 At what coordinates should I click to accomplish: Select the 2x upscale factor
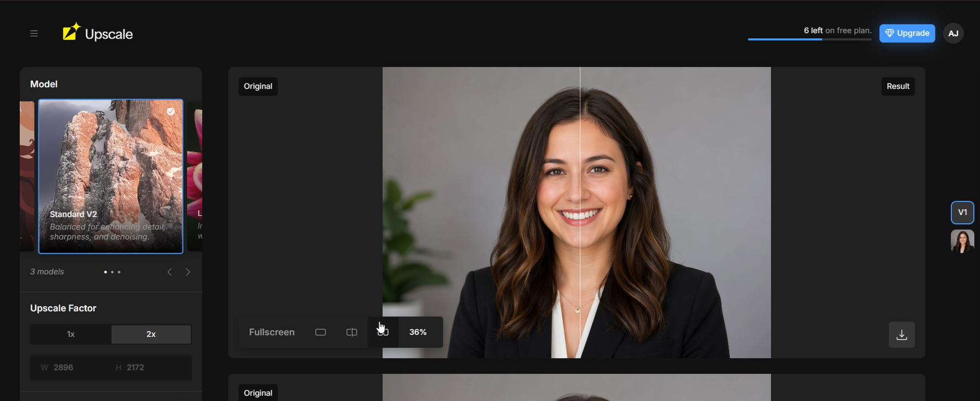pos(151,334)
